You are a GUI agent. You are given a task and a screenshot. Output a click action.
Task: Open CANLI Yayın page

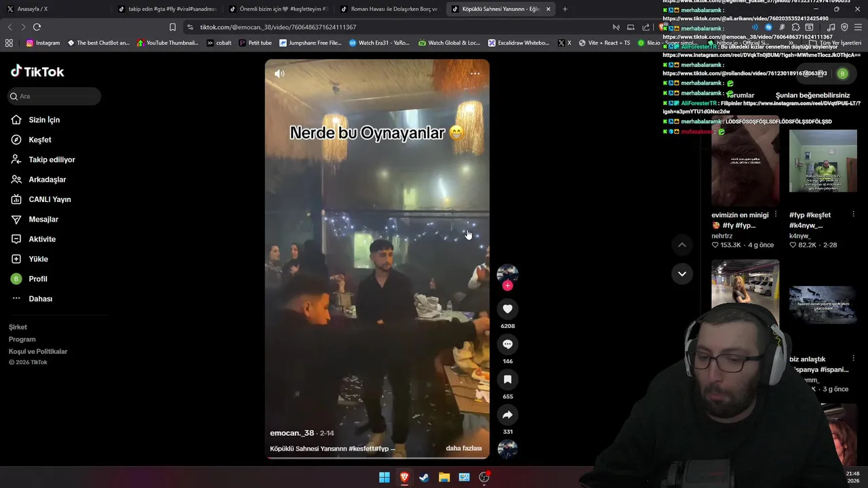pos(50,199)
